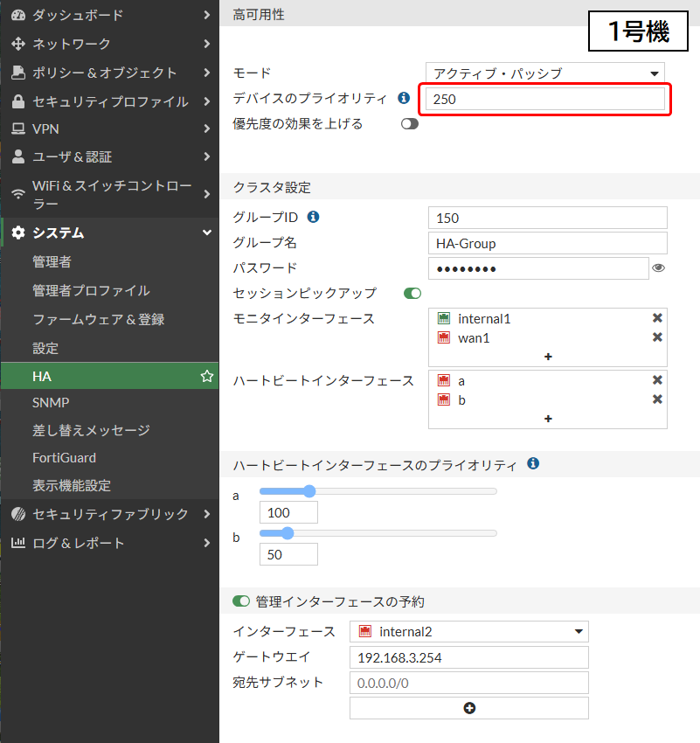Click the star icon next to HA

click(206, 376)
